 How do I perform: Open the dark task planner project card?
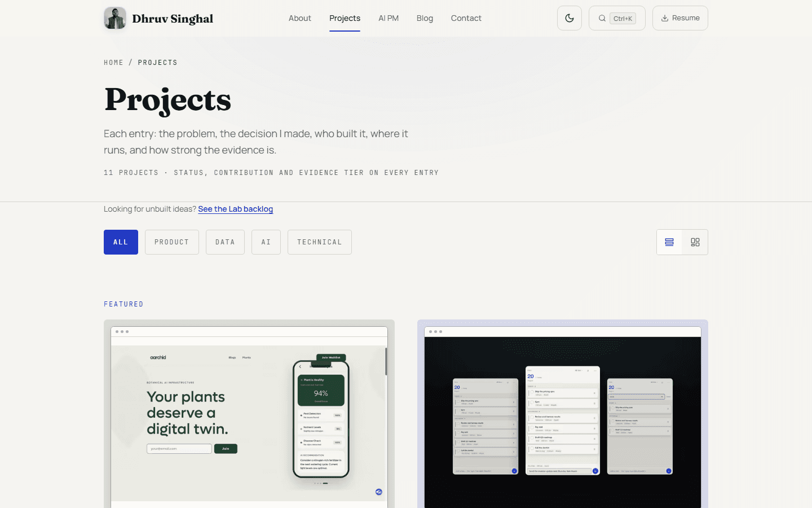(563, 414)
